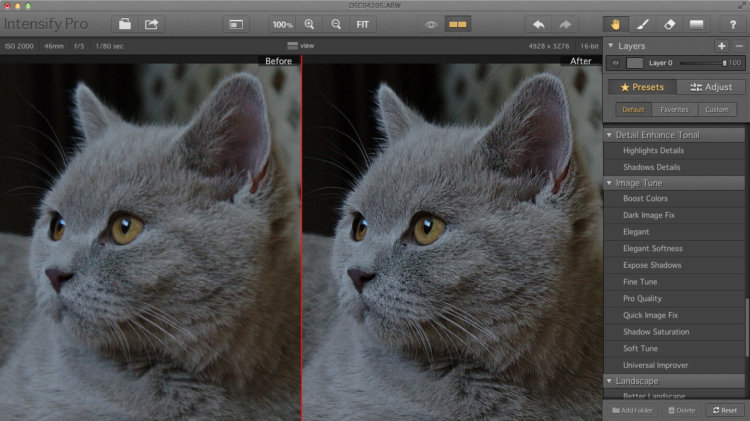Click the After label above the image
The image size is (750, 421).
pyautogui.click(x=581, y=61)
